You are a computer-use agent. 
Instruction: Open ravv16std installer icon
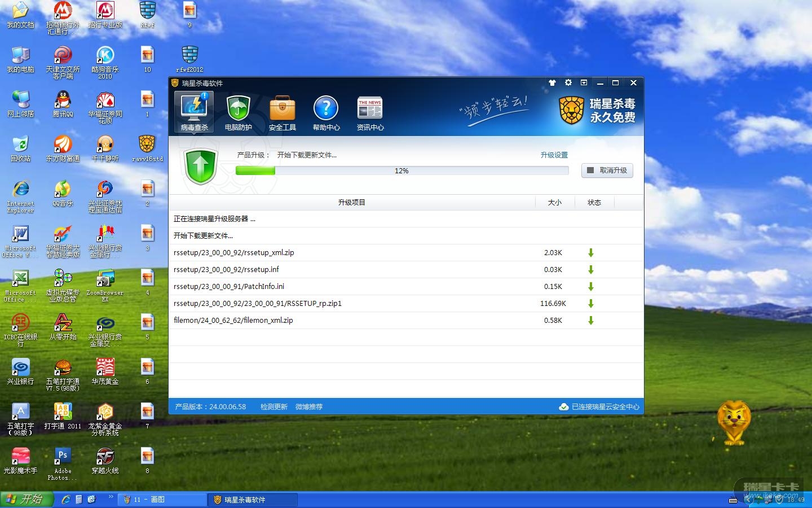click(147, 148)
